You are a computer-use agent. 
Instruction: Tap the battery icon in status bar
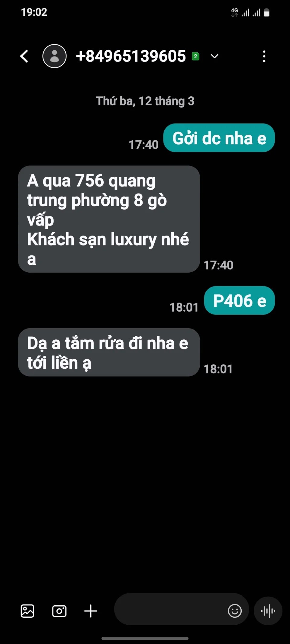tap(266, 12)
